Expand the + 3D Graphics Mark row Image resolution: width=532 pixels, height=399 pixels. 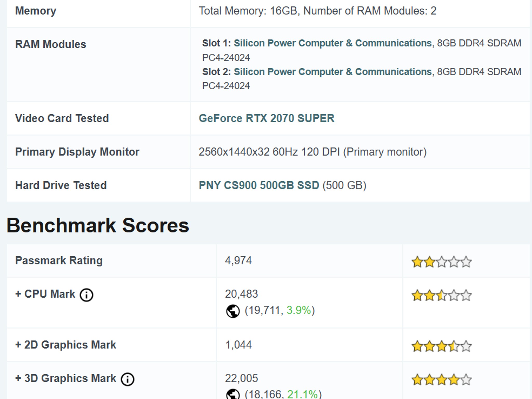pyautogui.click(x=66, y=378)
